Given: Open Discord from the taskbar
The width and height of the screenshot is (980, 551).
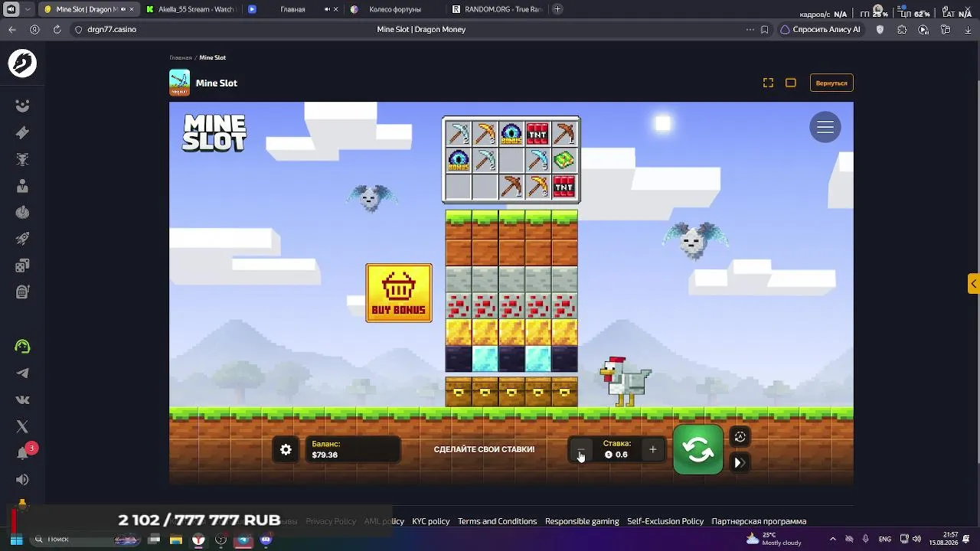Looking at the screenshot, I should (x=266, y=540).
